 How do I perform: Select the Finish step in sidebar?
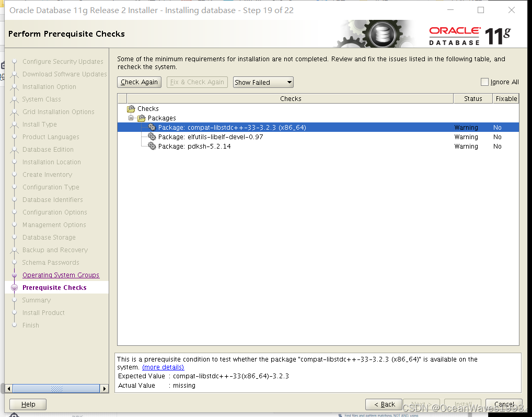[30, 325]
